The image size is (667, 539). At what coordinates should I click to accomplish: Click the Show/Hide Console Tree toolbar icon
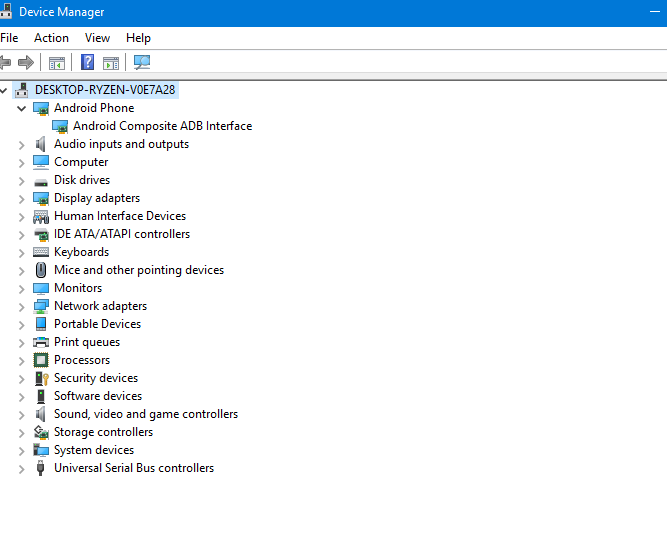[57, 63]
